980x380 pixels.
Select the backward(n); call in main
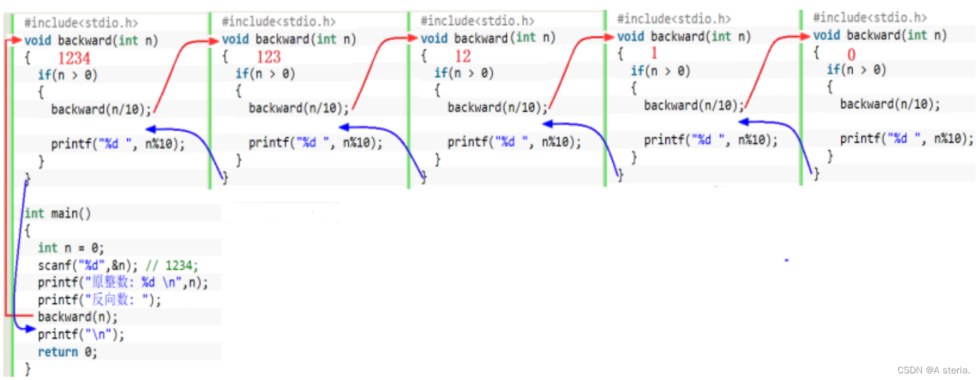78,317
